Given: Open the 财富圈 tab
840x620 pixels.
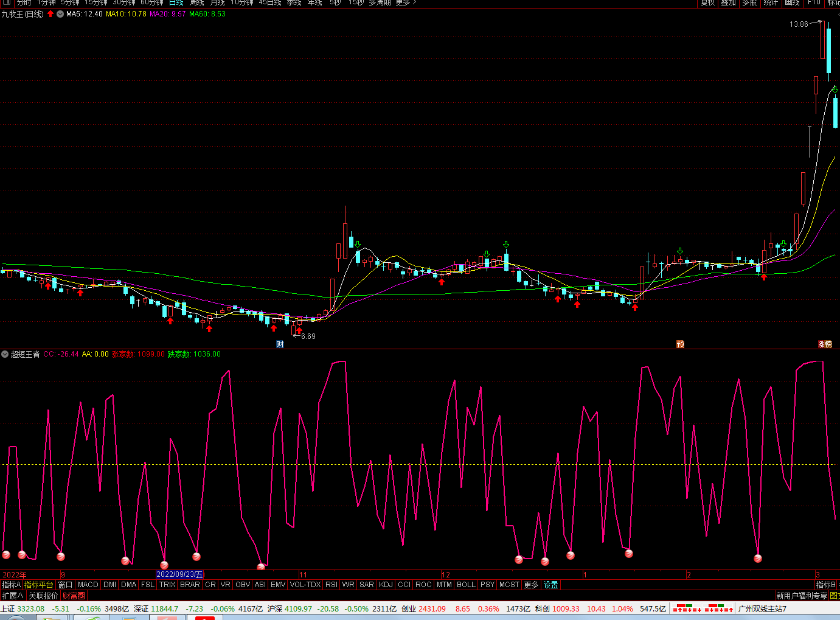Looking at the screenshot, I should point(74,596).
